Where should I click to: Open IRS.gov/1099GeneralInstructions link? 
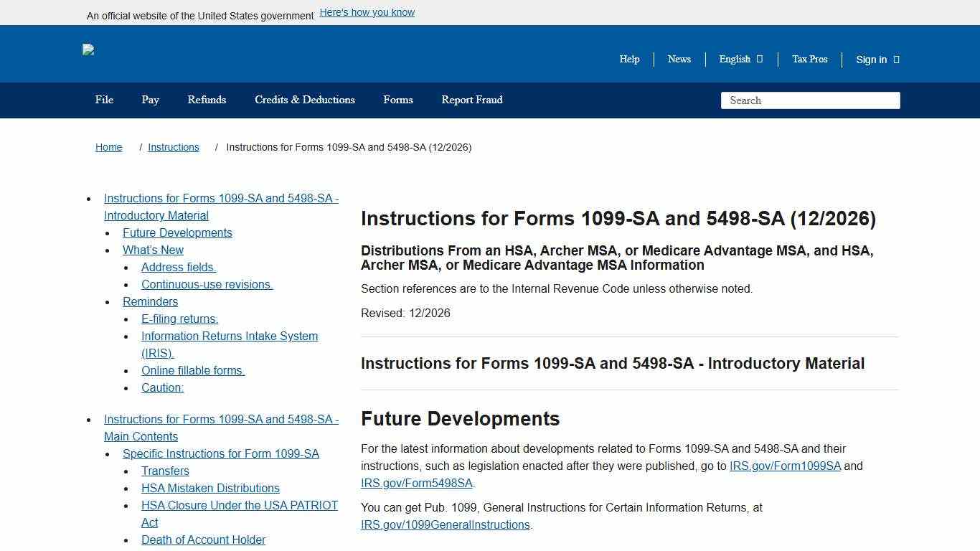pos(444,524)
